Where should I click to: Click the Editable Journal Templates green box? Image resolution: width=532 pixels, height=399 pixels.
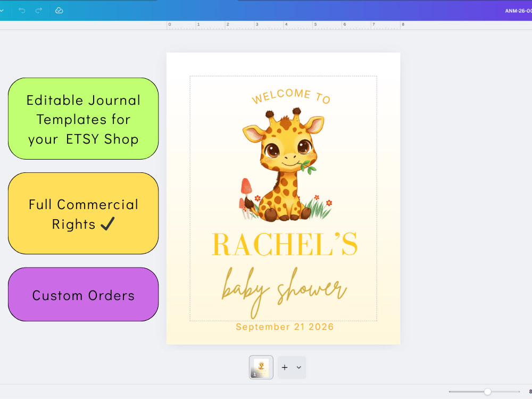(83, 119)
